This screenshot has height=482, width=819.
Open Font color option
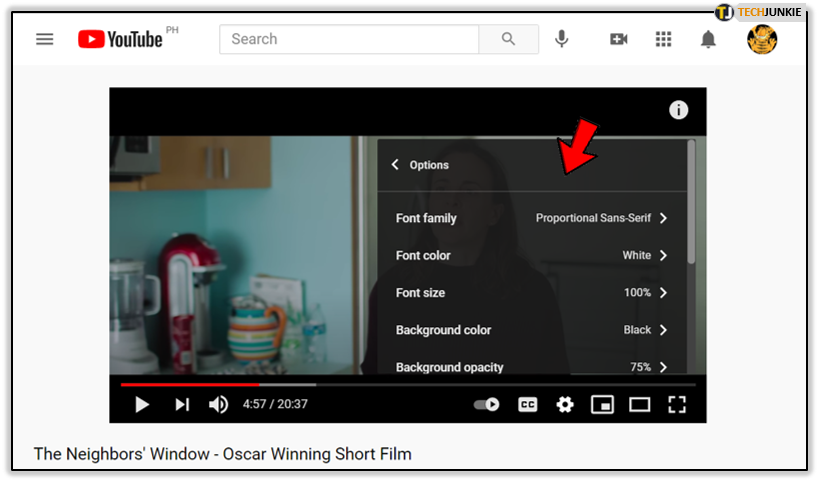(x=531, y=255)
